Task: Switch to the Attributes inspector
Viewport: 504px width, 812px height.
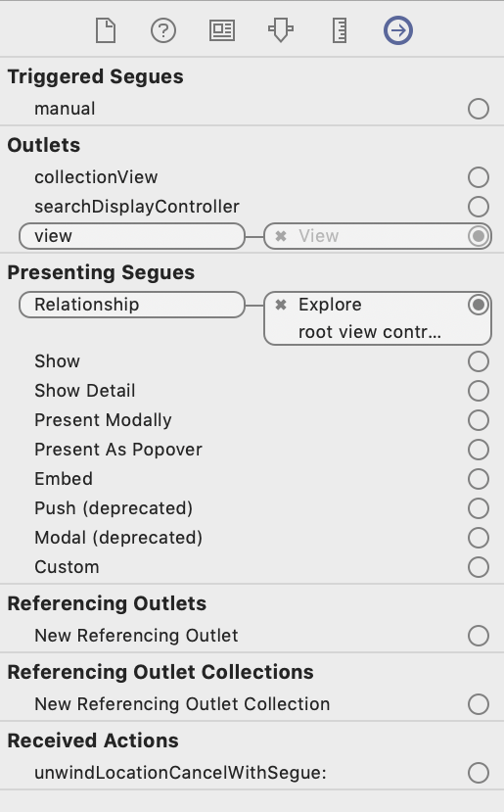Action: [281, 30]
